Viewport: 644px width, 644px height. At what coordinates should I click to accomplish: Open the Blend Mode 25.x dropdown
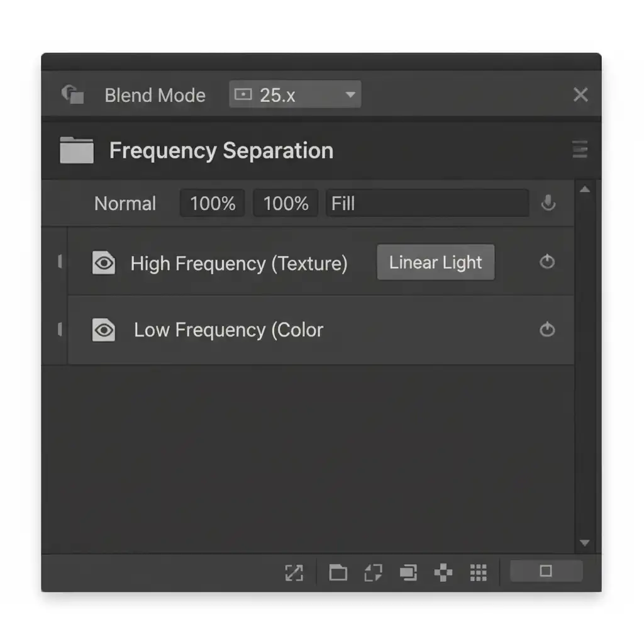pos(295,95)
